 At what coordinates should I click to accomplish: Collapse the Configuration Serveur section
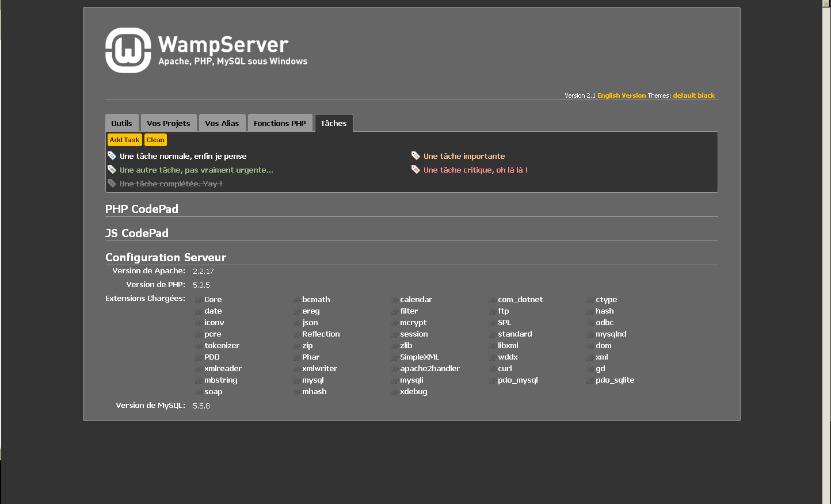[x=166, y=257]
